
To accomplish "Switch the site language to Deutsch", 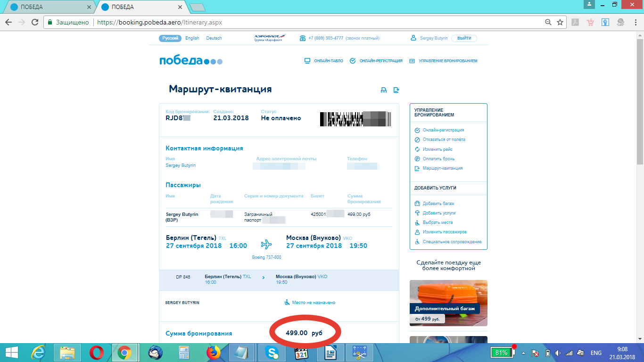I will (214, 38).
